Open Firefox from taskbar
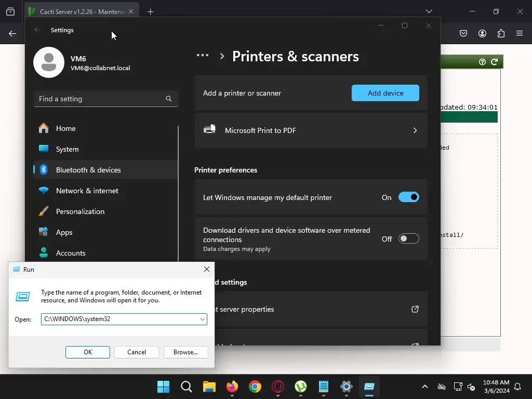The width and height of the screenshot is (532, 399). click(x=232, y=387)
